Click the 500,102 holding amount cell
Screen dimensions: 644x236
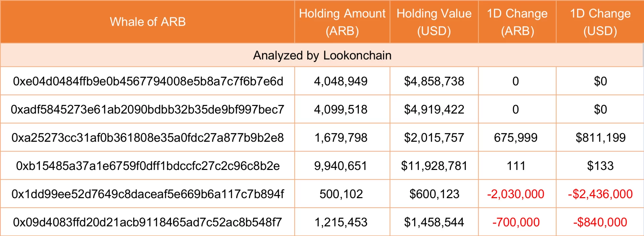coord(341,194)
